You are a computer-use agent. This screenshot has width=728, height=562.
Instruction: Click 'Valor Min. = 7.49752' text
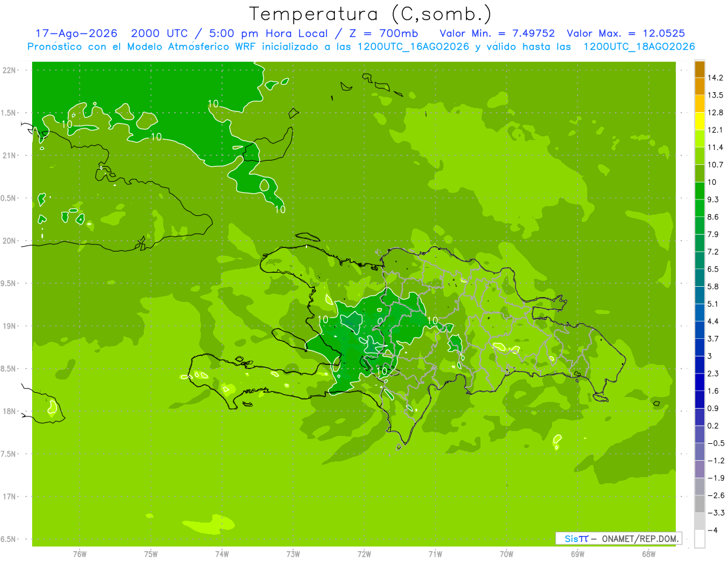pos(497,33)
